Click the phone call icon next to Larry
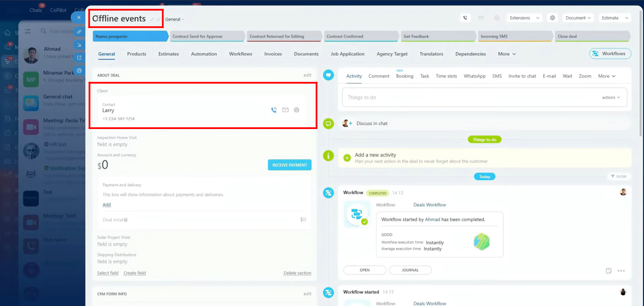Viewport: 644px width, 306px height. pos(274,110)
